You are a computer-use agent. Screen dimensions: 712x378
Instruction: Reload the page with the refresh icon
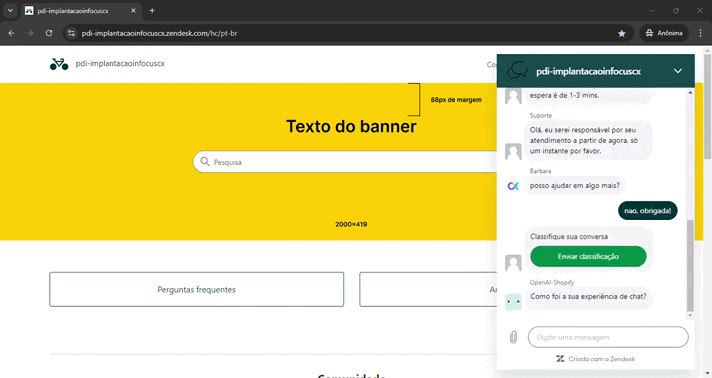click(x=49, y=33)
